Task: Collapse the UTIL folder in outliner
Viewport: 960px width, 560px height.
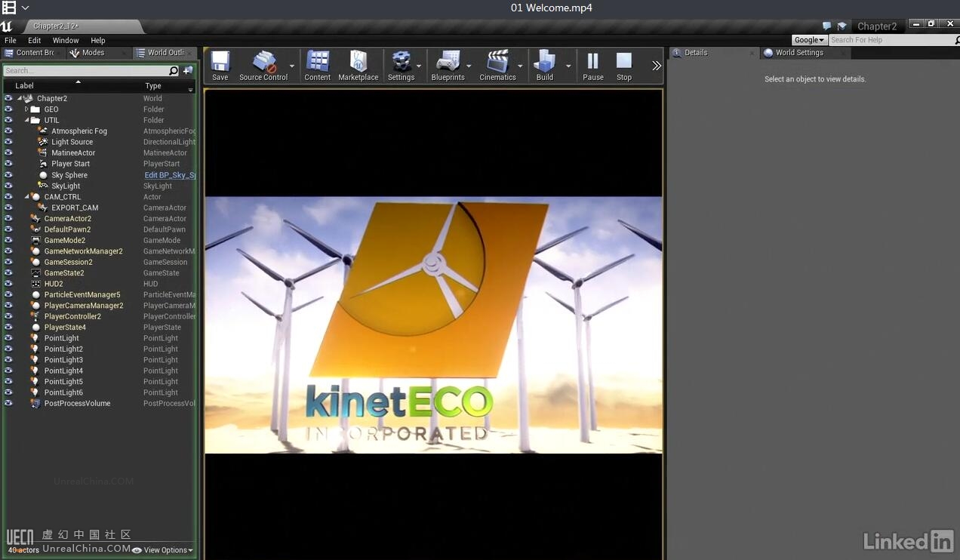Action: [x=26, y=120]
